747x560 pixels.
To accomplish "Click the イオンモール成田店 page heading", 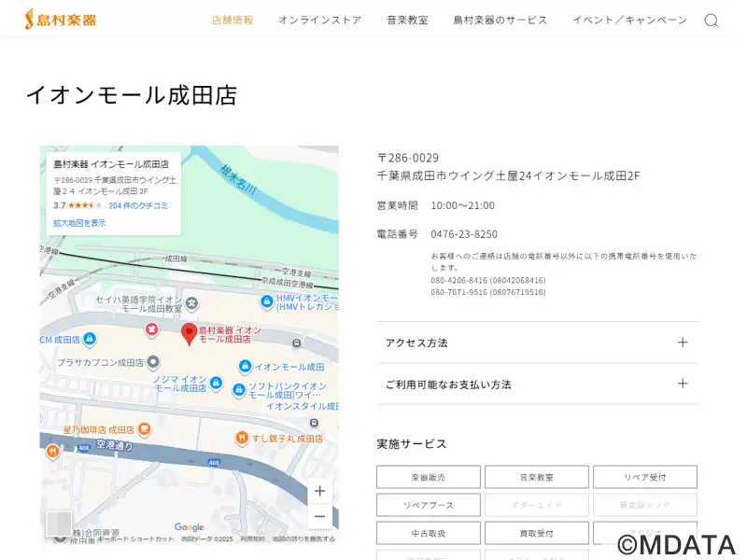I will tap(132, 95).
